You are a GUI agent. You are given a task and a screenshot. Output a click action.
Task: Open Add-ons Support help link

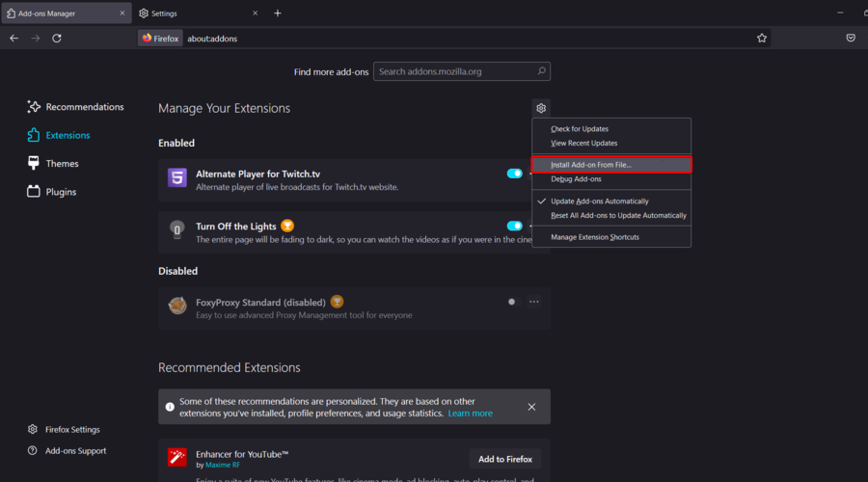68,451
